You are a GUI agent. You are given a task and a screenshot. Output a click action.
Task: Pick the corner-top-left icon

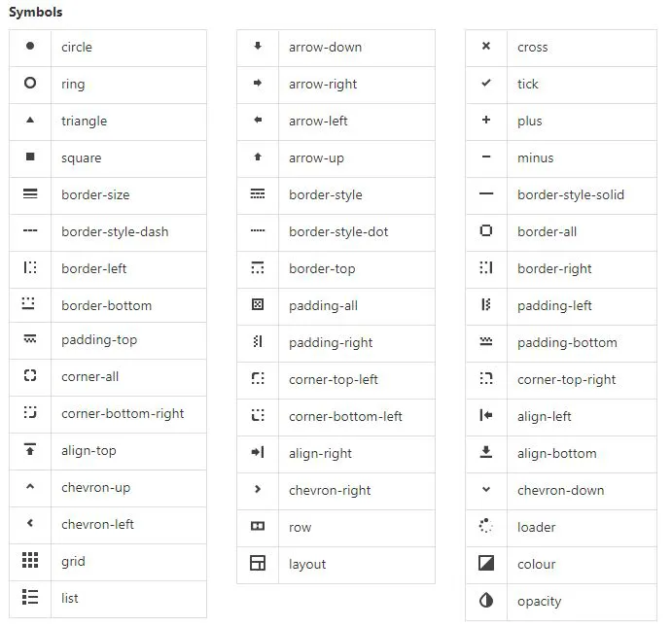[x=258, y=378]
